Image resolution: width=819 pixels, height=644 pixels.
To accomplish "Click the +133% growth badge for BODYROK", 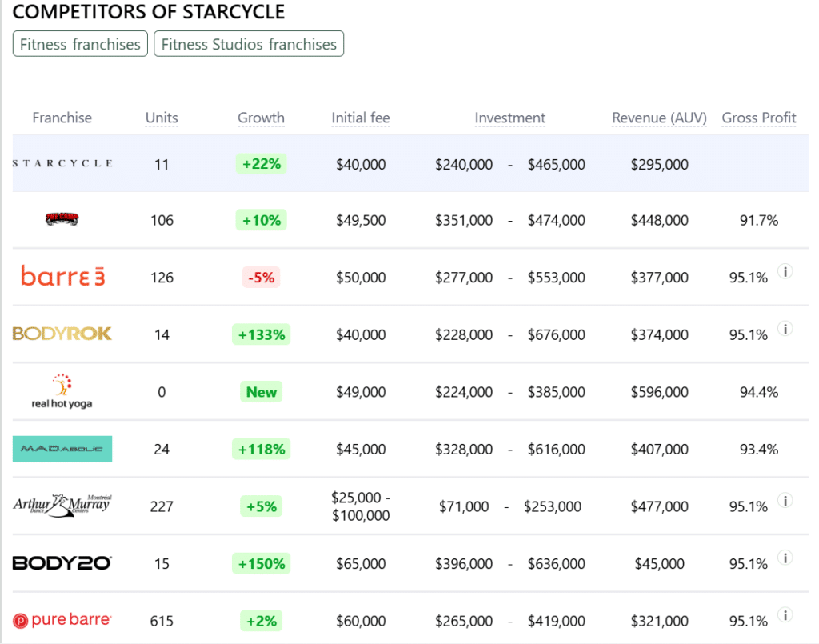I will tap(262, 334).
